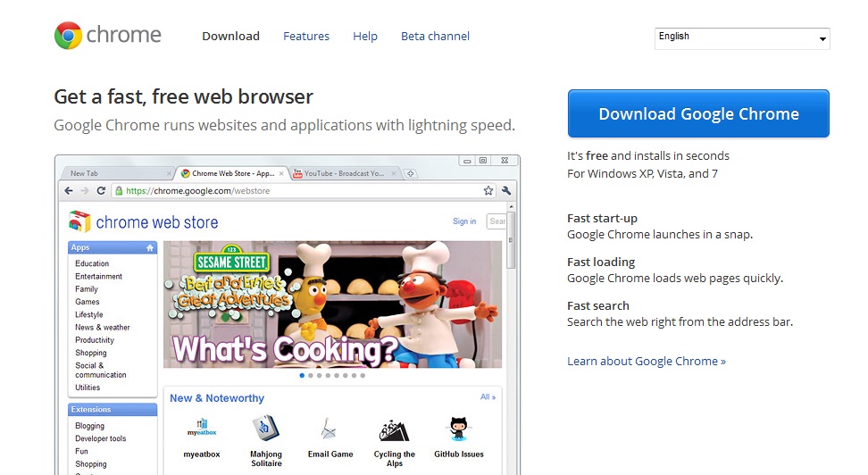Click the back arrow in mock browser
The image size is (868, 475).
coord(69,190)
